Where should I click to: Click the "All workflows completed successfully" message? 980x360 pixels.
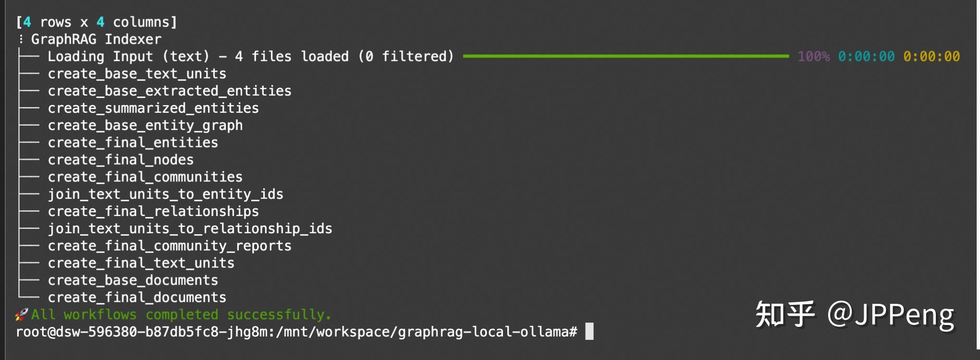coord(181,315)
